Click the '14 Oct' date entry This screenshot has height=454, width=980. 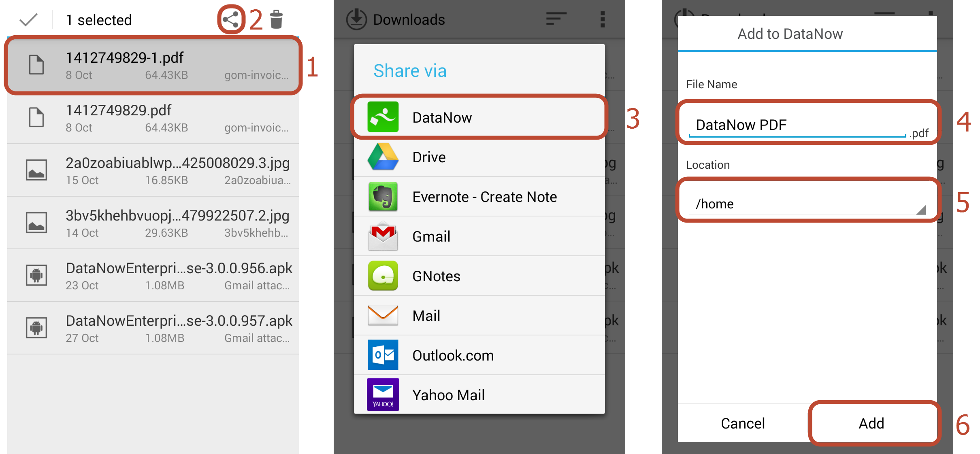tap(82, 233)
